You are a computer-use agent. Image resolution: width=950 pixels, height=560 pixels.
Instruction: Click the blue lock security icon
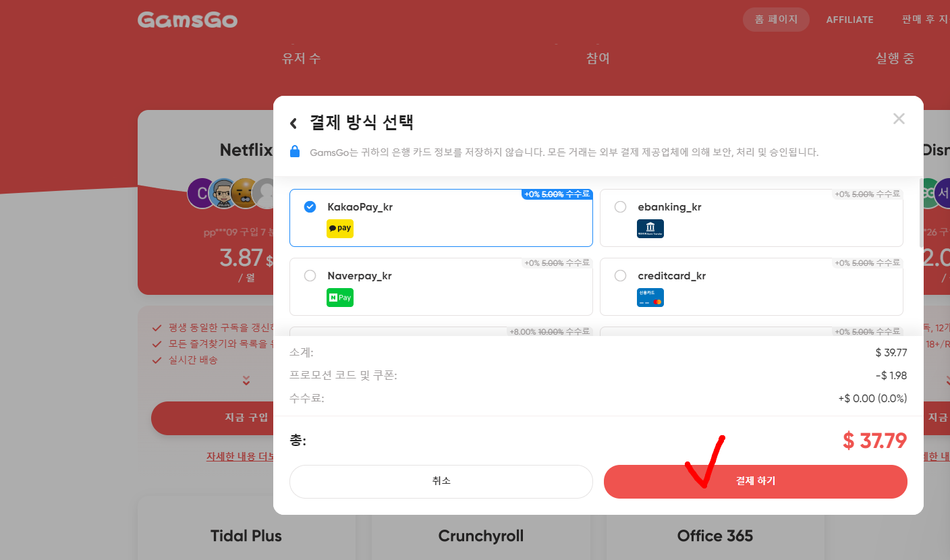tap(294, 151)
